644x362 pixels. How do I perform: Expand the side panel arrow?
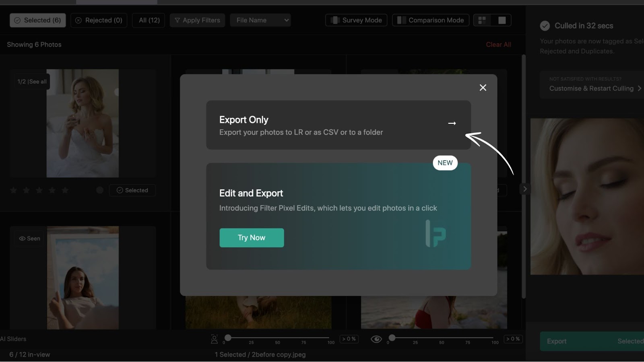525,189
